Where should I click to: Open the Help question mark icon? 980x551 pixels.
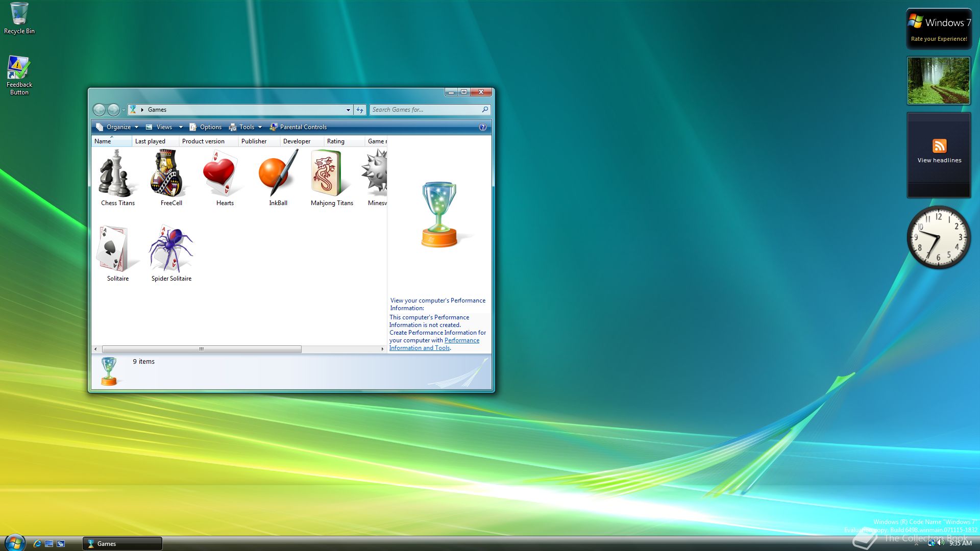click(x=483, y=127)
